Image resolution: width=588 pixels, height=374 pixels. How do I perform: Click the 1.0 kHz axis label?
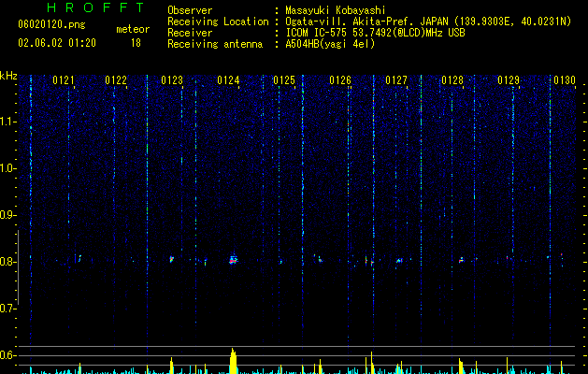tap(7, 168)
